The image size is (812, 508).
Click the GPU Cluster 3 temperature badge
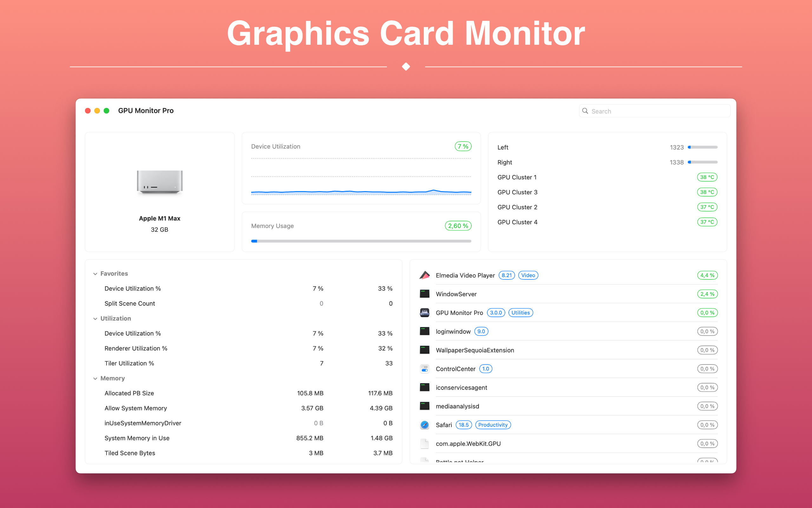[707, 192]
